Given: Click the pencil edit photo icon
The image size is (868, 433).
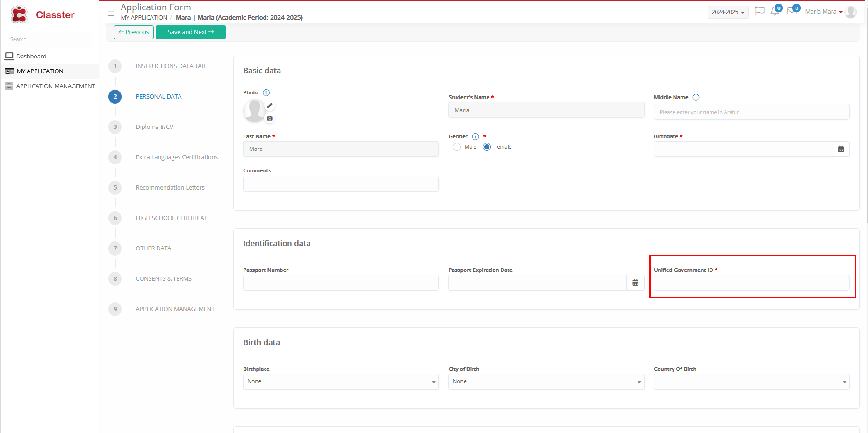Looking at the screenshot, I should (270, 106).
